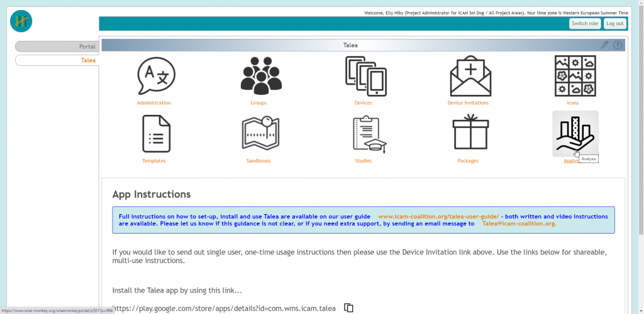The image size is (644, 314).
Task: Click the Templates text link
Action: point(154,161)
